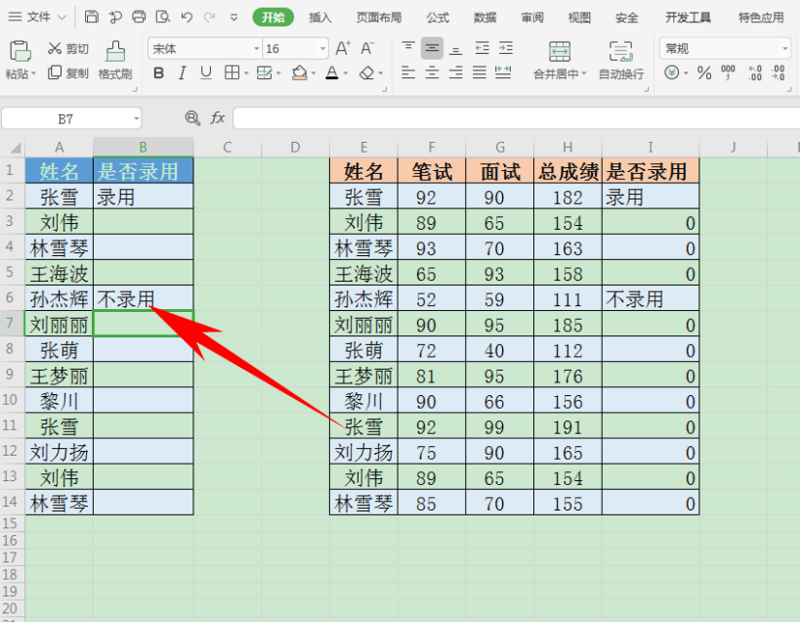This screenshot has width=800, height=623.
Task: Open the font name dropdown showing 宋体
Action: [205, 49]
